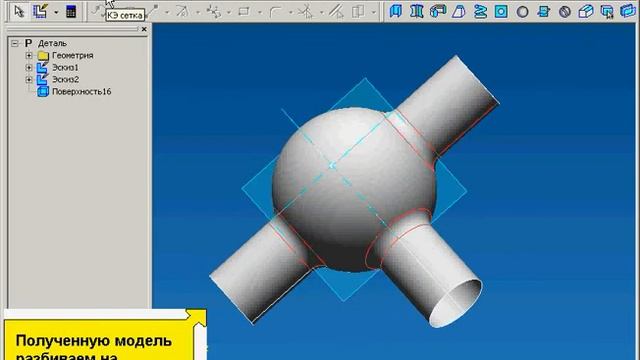Image resolution: width=640 pixels, height=360 pixels.
Task: Close the model tree panel
Action: coord(144,29)
